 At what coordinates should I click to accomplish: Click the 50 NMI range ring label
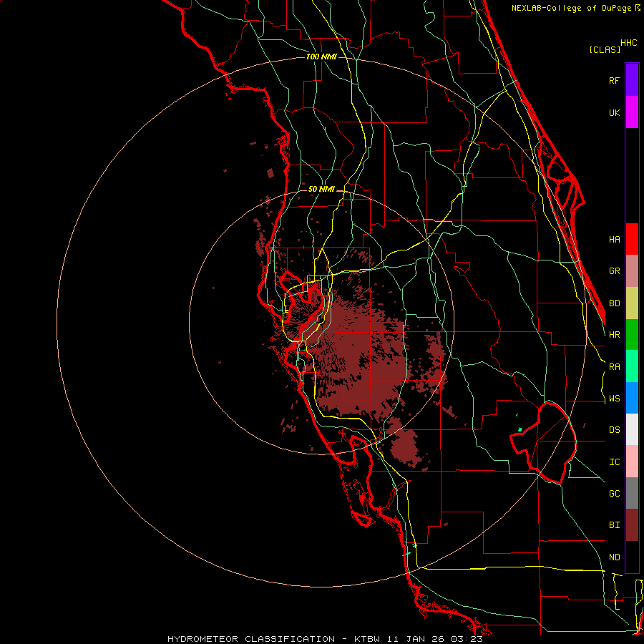pos(321,189)
